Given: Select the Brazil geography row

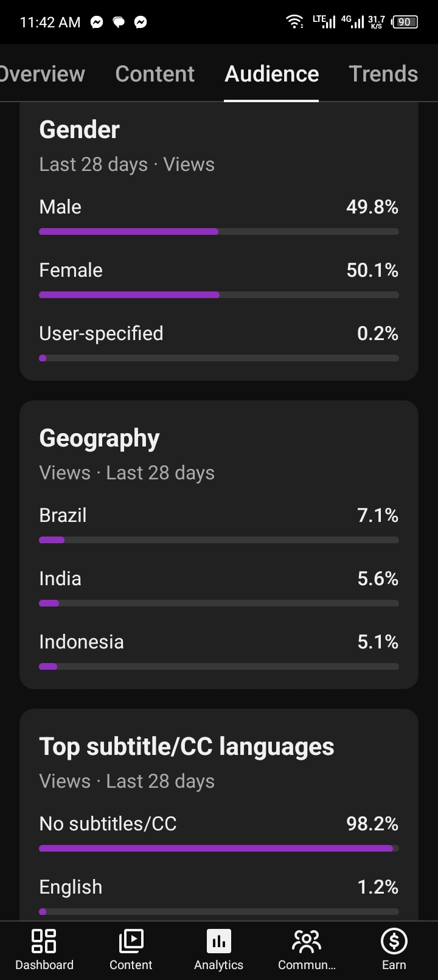Looking at the screenshot, I should pyautogui.click(x=219, y=524).
